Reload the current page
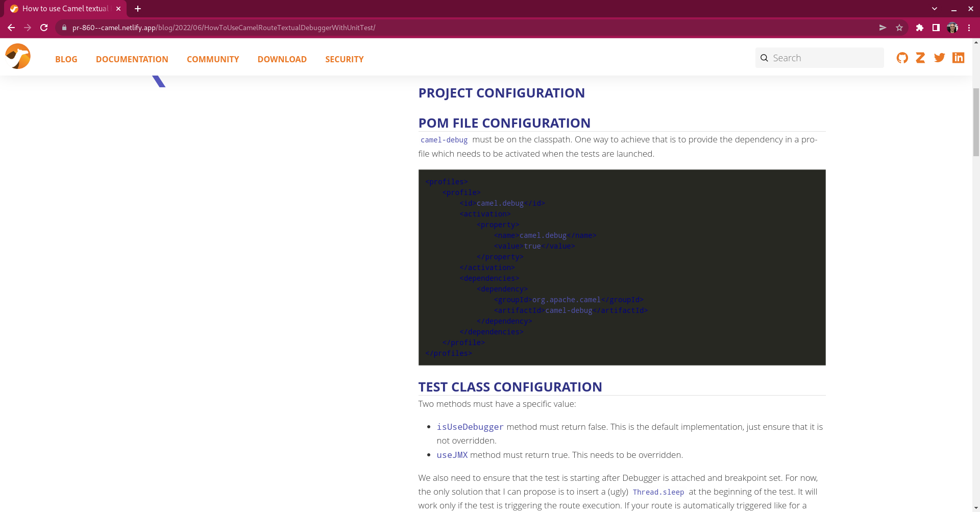The height and width of the screenshot is (512, 980). [x=44, y=28]
